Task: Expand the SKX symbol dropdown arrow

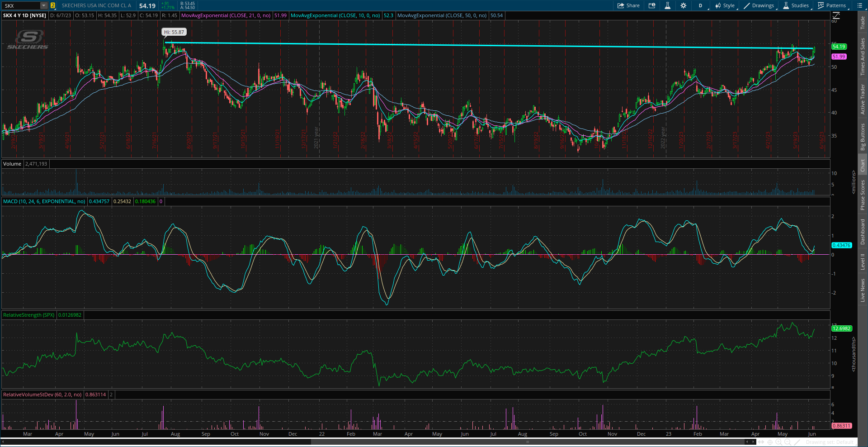Action: 44,5
